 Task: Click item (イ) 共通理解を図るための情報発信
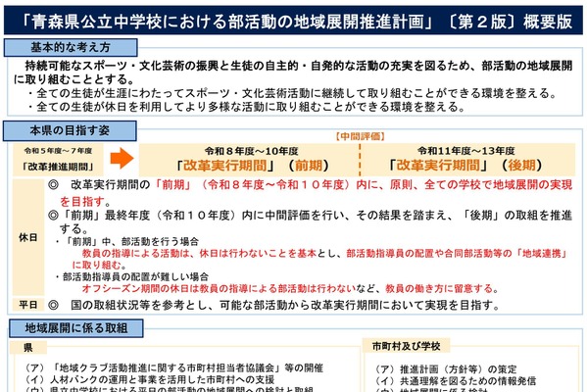tap(456, 381)
